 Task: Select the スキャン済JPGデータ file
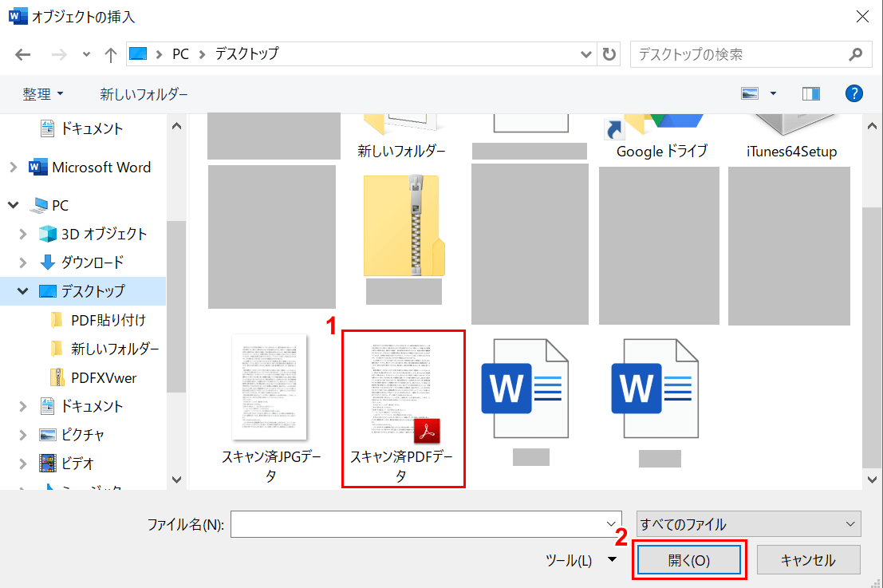click(270, 407)
